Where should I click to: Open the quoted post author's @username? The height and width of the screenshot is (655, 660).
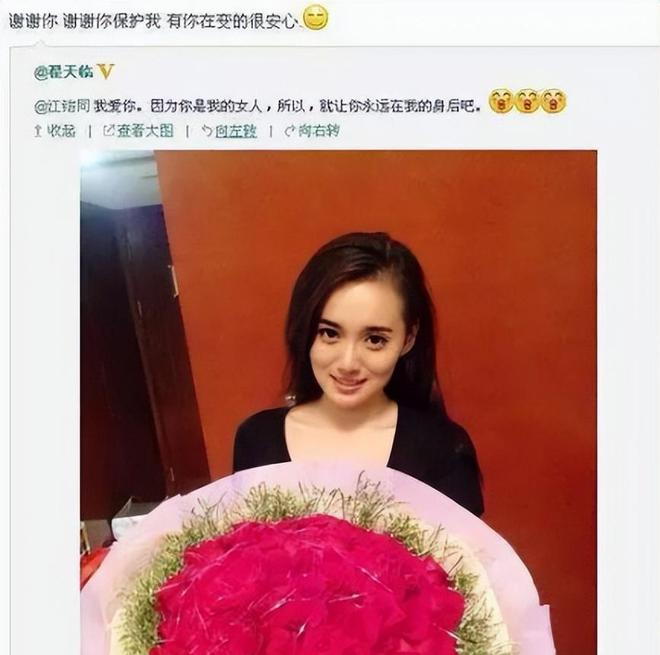click(x=64, y=72)
